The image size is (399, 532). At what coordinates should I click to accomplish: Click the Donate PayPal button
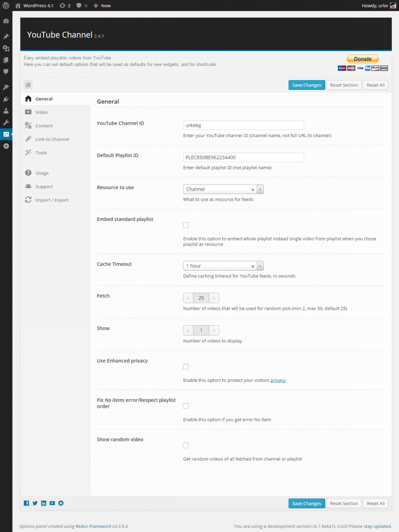point(363,59)
